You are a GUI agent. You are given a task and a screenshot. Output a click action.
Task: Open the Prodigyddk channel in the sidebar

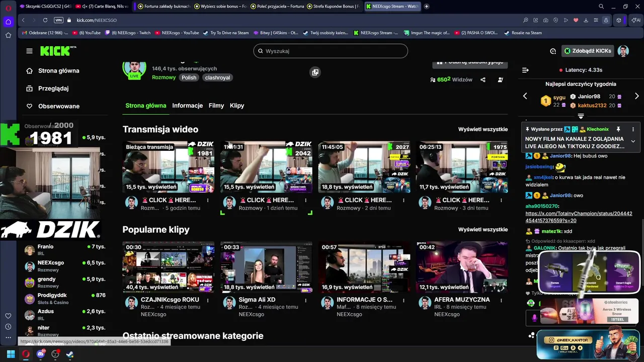pyautogui.click(x=64, y=299)
